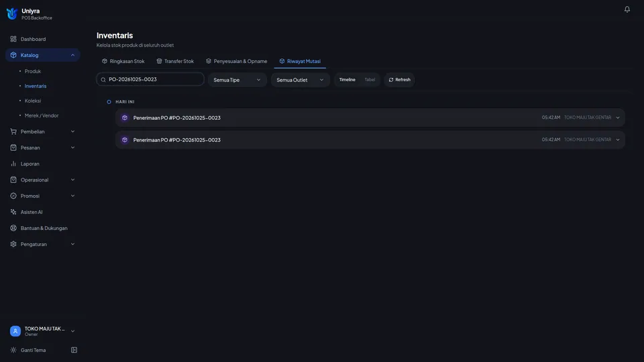The height and width of the screenshot is (362, 644).
Task: Open the first Penerimaan PO #PO-20261025-0023 row
Action: 370,117
